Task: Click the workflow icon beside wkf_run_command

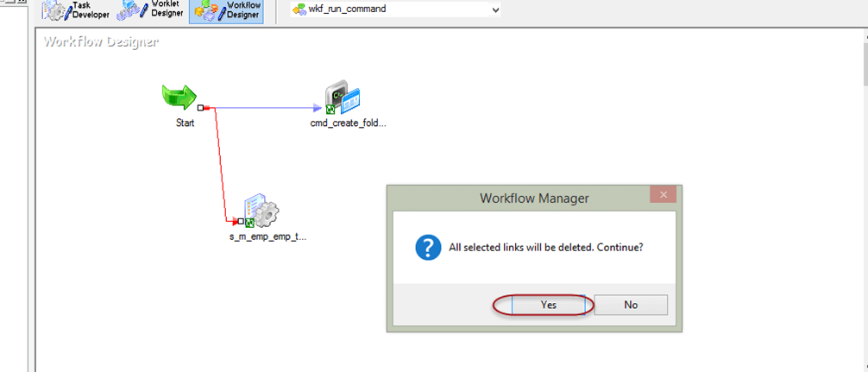Action: (299, 9)
